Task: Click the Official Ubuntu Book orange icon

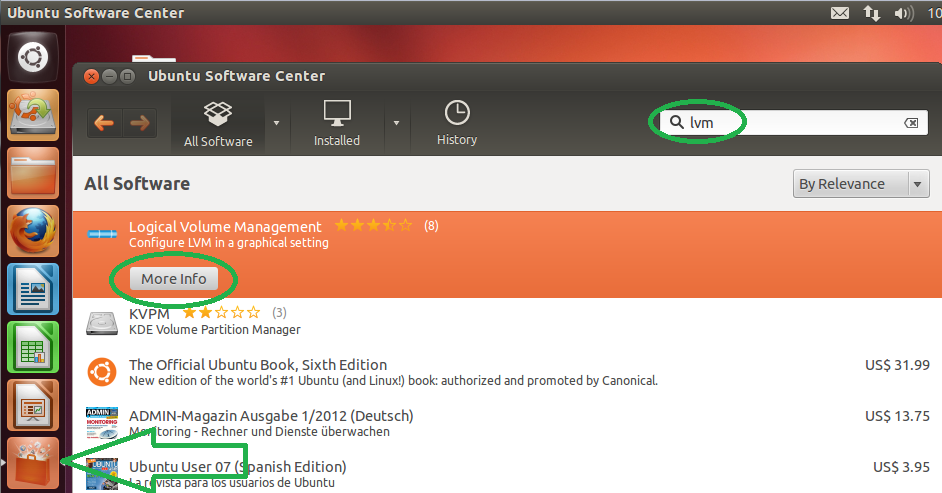Action: point(102,372)
